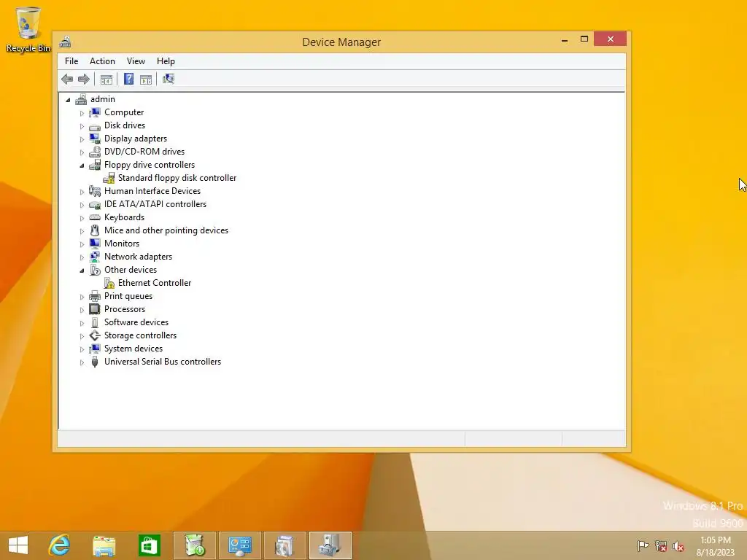Select the Software devices label

[x=136, y=322]
